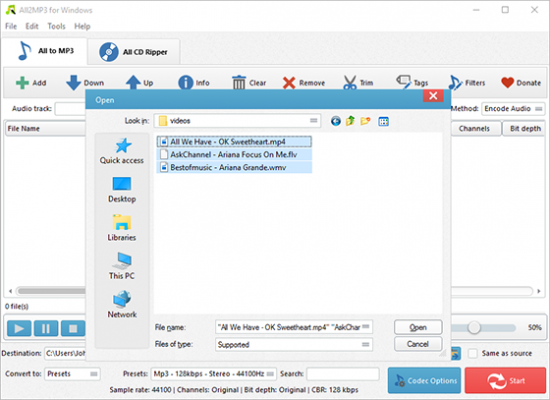Cancel the Open file dialog
The image size is (550, 400).
418,344
